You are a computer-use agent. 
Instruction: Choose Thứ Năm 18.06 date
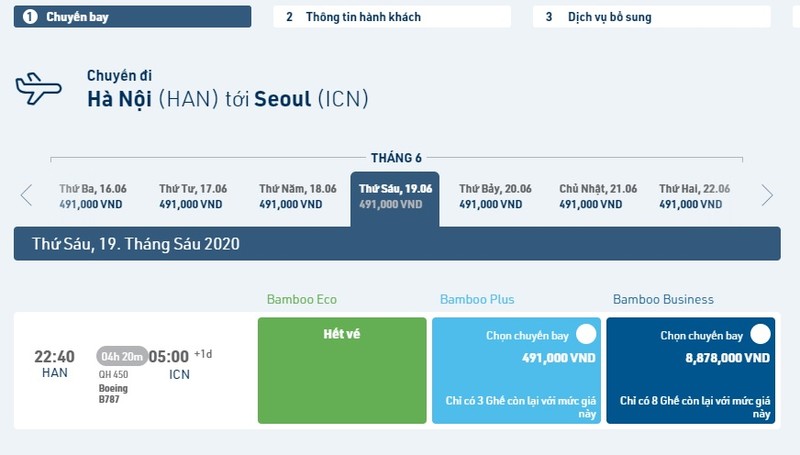click(297, 196)
